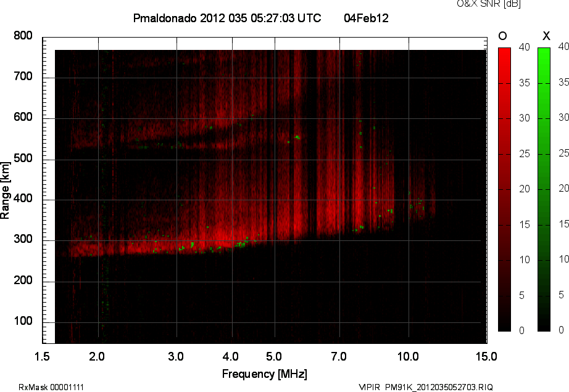Click the 15 value beside the red O bar
The height and width of the screenshot is (392, 569).
524,224
